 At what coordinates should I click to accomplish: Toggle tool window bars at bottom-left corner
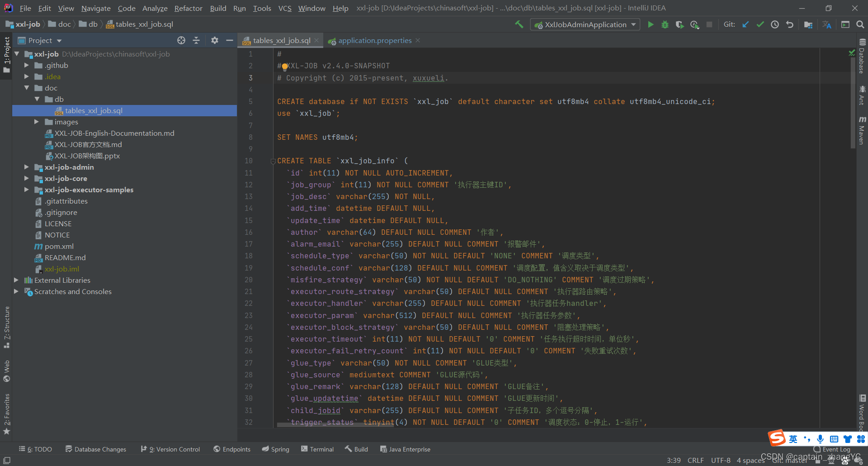[7, 460]
